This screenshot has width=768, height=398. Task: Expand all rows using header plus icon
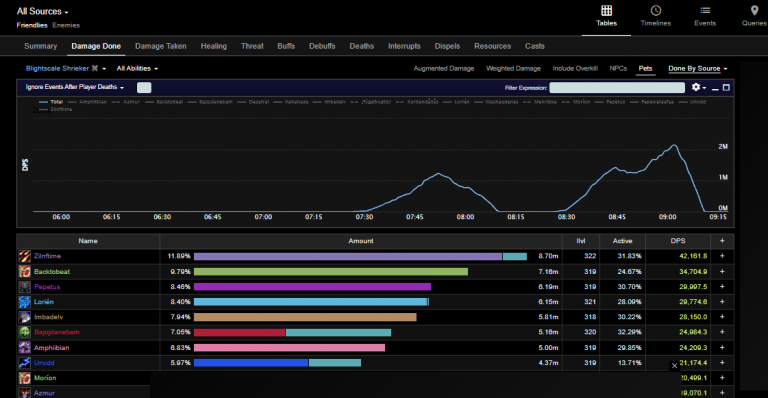(722, 241)
